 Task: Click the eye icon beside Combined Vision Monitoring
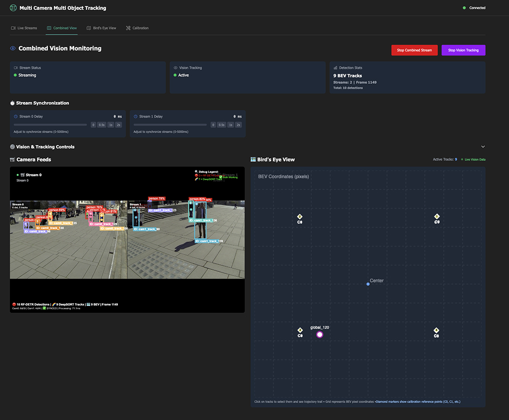coord(13,49)
